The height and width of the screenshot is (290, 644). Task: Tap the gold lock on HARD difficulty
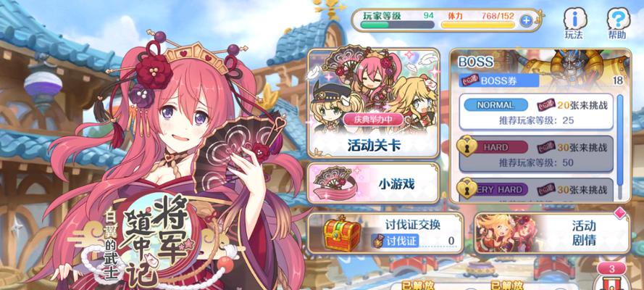(467, 146)
